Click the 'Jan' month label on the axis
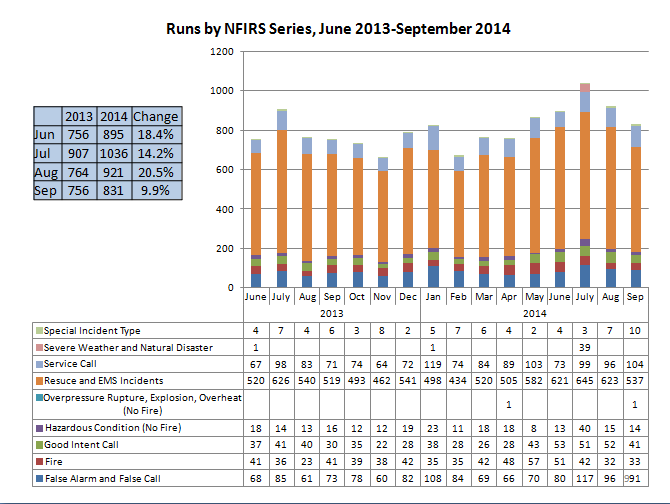670x504 pixels. (x=433, y=296)
